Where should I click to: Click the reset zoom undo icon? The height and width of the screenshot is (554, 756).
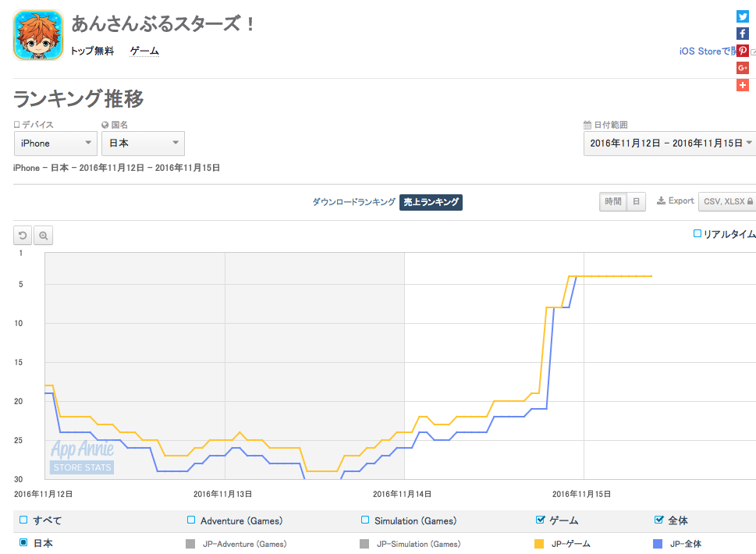(x=23, y=236)
